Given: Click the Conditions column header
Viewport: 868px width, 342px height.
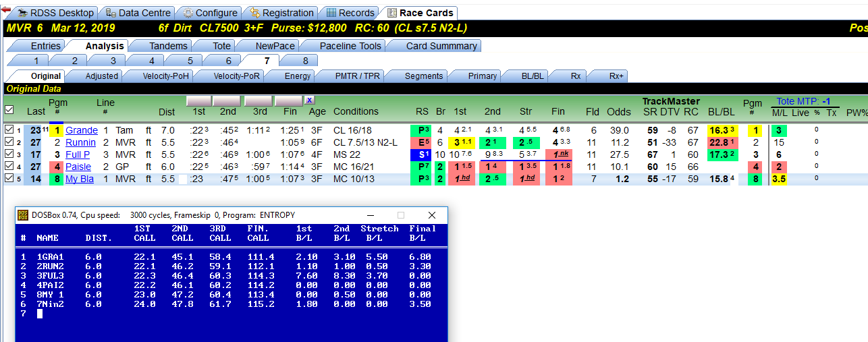Looking at the screenshot, I should click(x=356, y=111).
